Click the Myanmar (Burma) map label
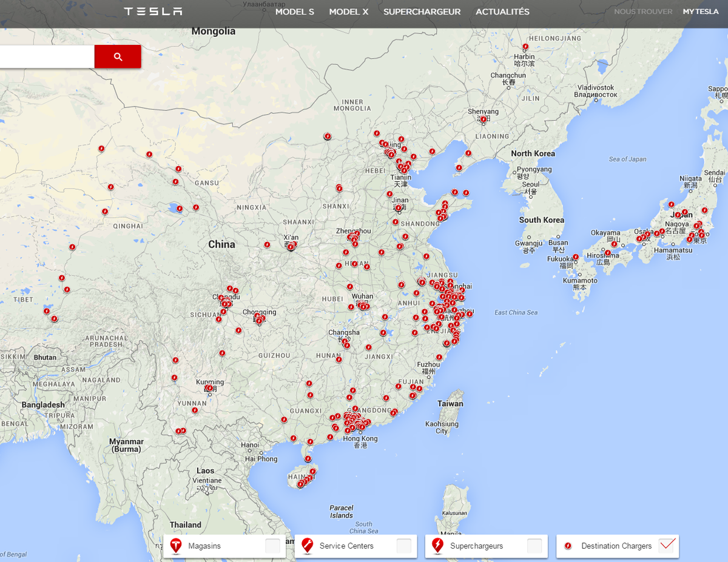 (126, 445)
